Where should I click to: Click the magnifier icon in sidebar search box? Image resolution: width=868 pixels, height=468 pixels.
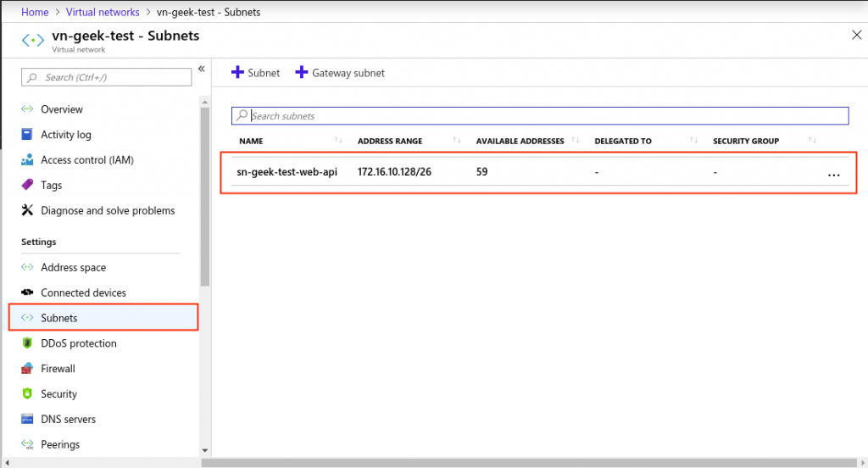tap(32, 77)
